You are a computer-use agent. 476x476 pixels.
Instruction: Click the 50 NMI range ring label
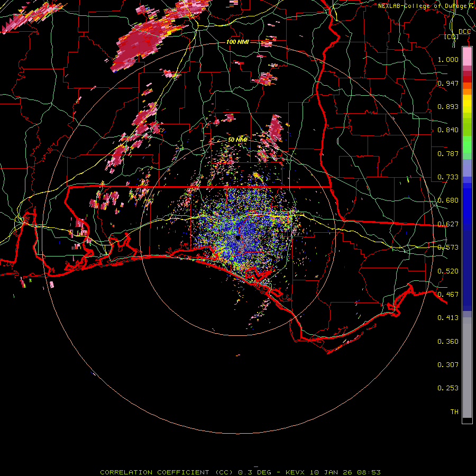point(237,140)
